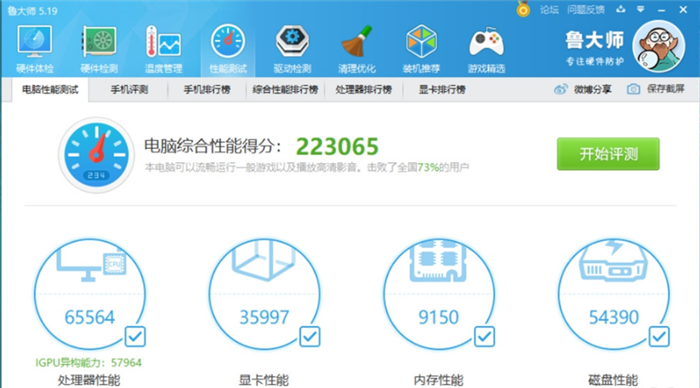Click the processor score 65564
The image size is (700, 388).
[x=90, y=317]
